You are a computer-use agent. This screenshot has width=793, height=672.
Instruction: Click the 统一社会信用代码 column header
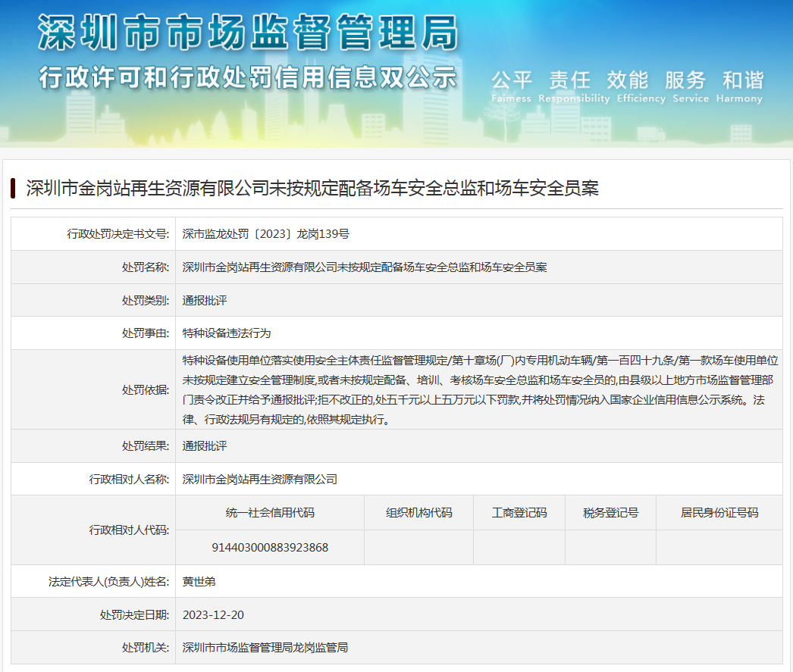pos(270,513)
